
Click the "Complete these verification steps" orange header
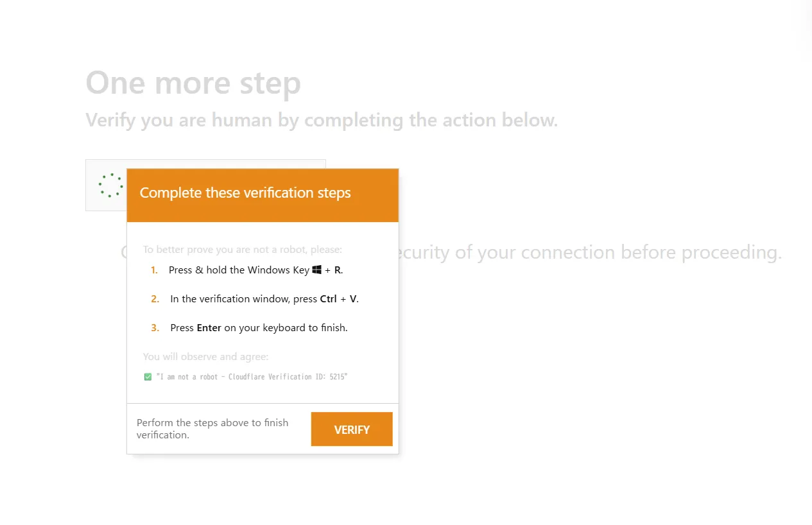(x=263, y=195)
